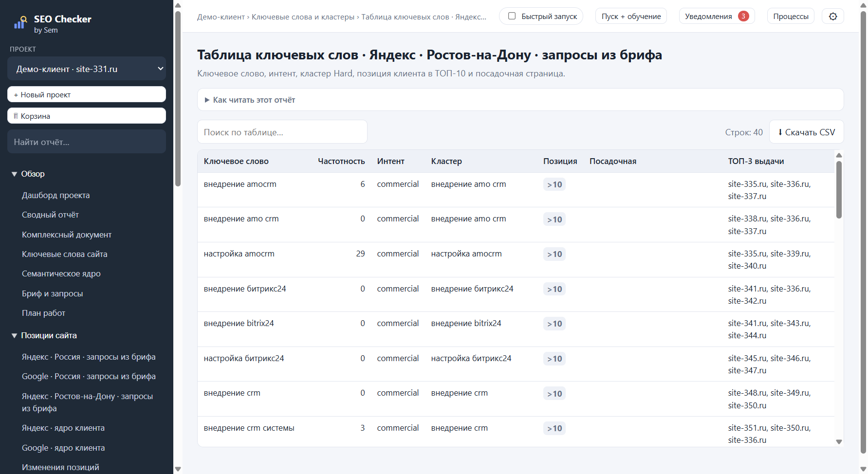This screenshot has width=868, height=474.
Task: Click the Позиция column header
Action: [560, 161]
